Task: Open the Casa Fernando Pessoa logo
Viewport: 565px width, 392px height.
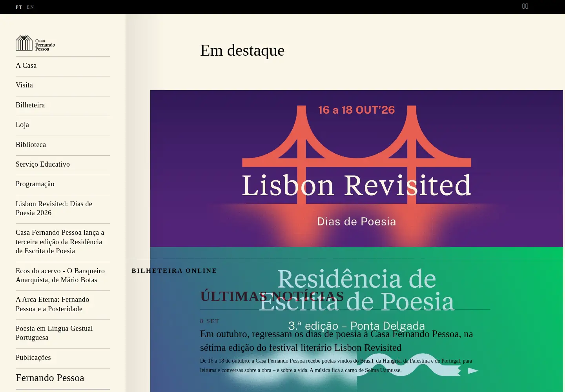Action: pyautogui.click(x=35, y=43)
